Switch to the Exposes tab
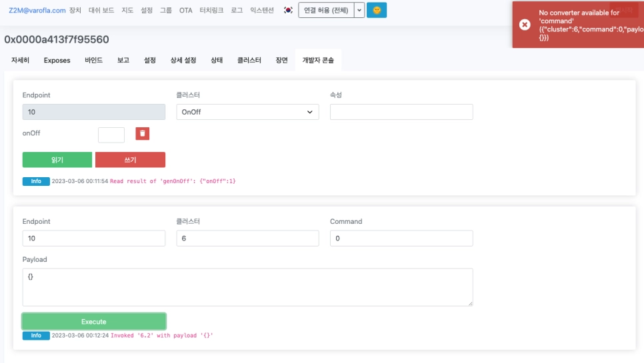The height and width of the screenshot is (363, 644). (57, 60)
